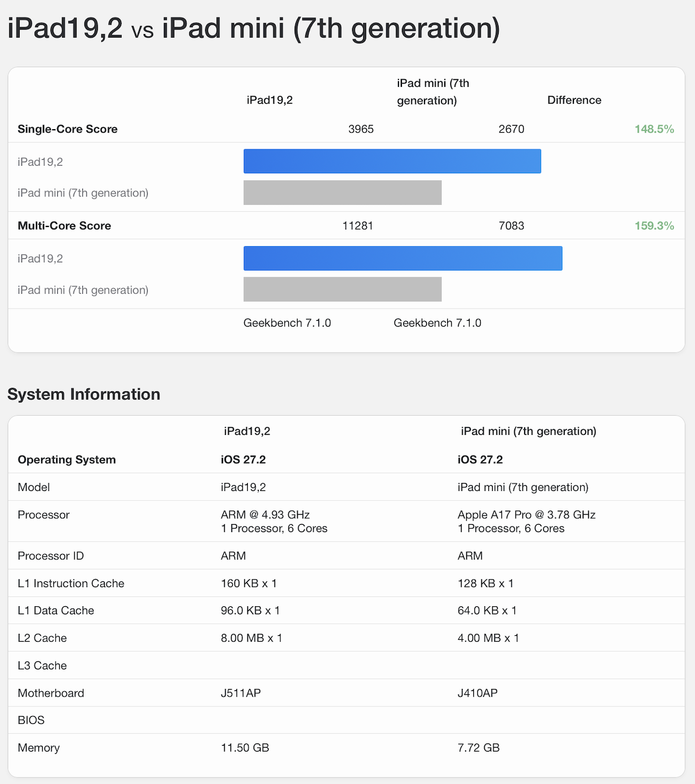Click the 96.0 KB x 1 cache value
Image resolution: width=695 pixels, height=784 pixels.
coord(250,610)
